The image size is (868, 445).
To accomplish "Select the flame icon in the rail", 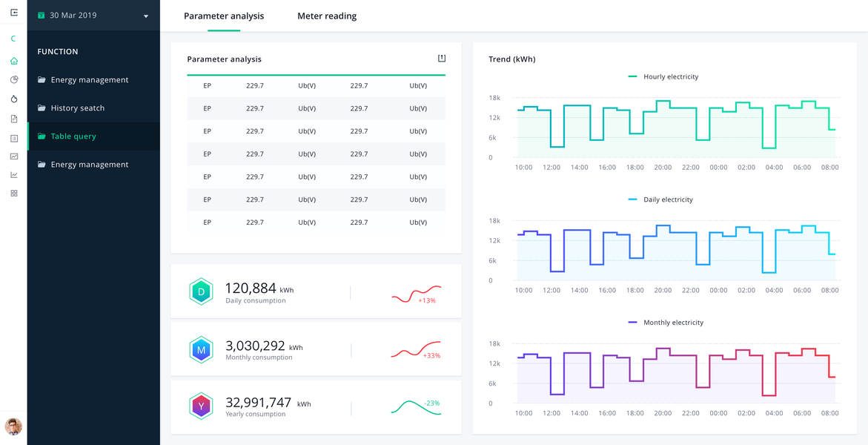I will [14, 99].
